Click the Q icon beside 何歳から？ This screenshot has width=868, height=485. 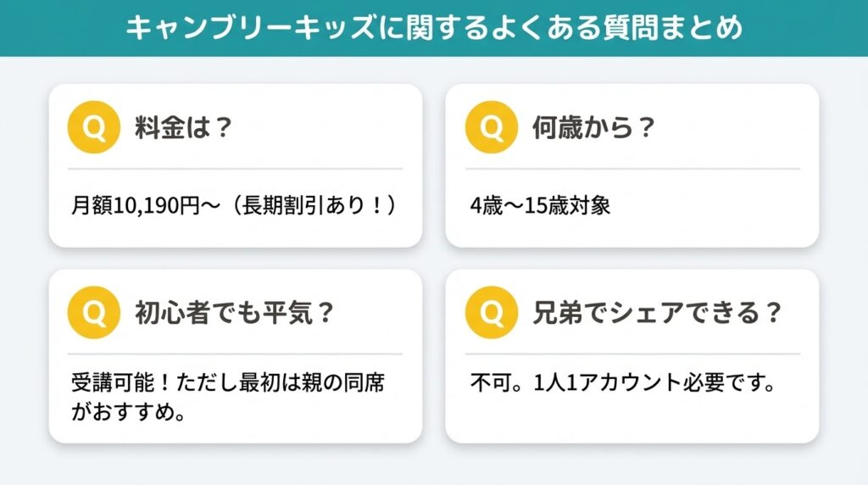(x=491, y=128)
